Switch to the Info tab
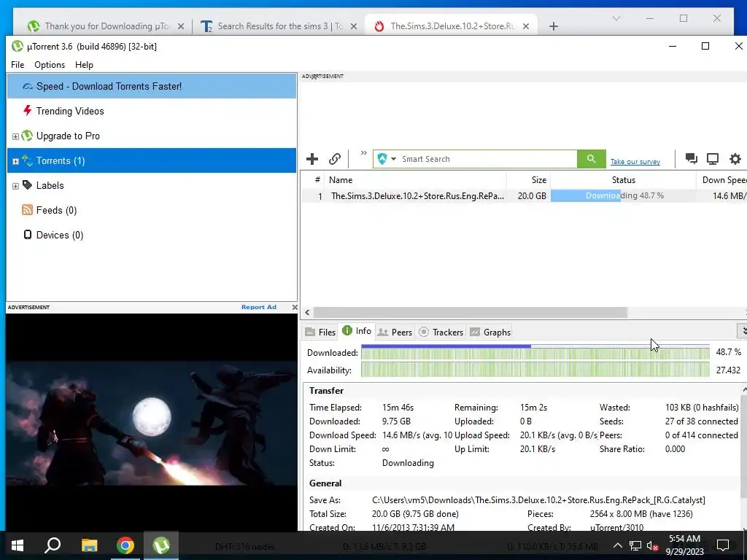 point(357,331)
